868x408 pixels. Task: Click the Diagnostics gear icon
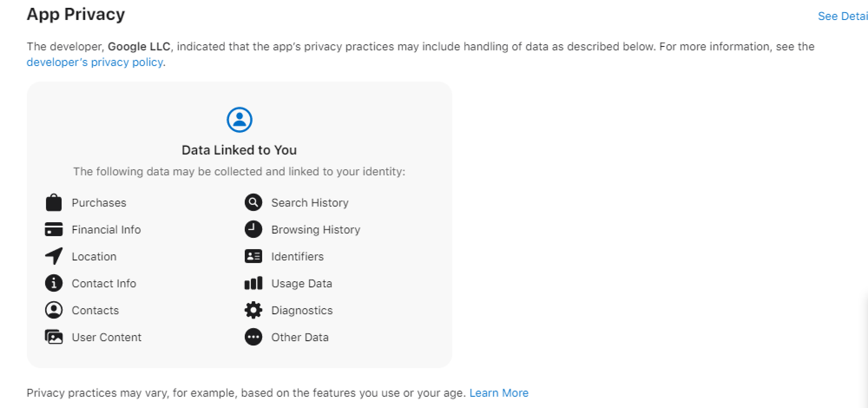click(x=253, y=310)
